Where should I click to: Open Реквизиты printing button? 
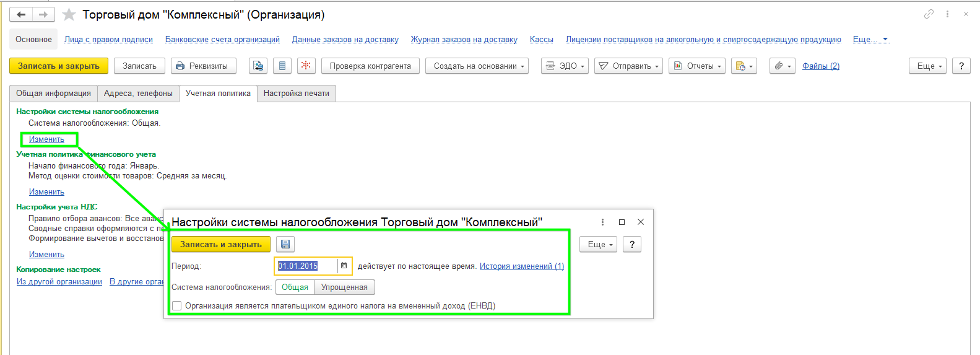click(x=204, y=66)
